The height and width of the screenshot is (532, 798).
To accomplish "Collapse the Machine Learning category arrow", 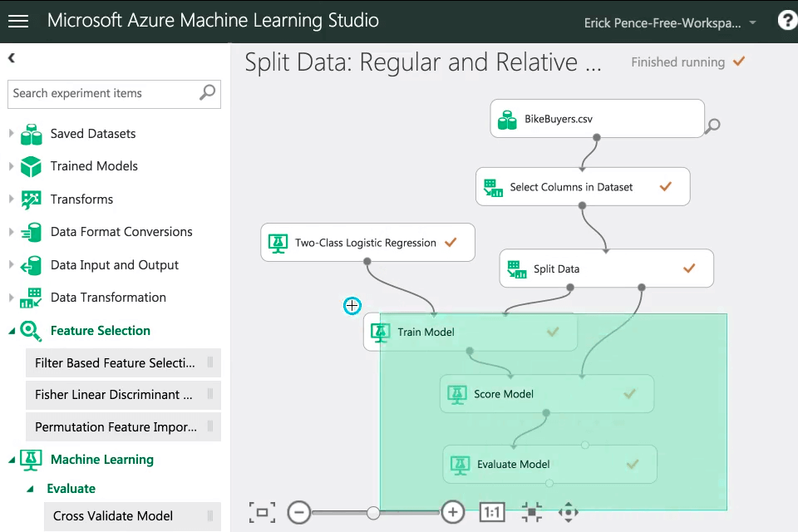I will 11,460.
